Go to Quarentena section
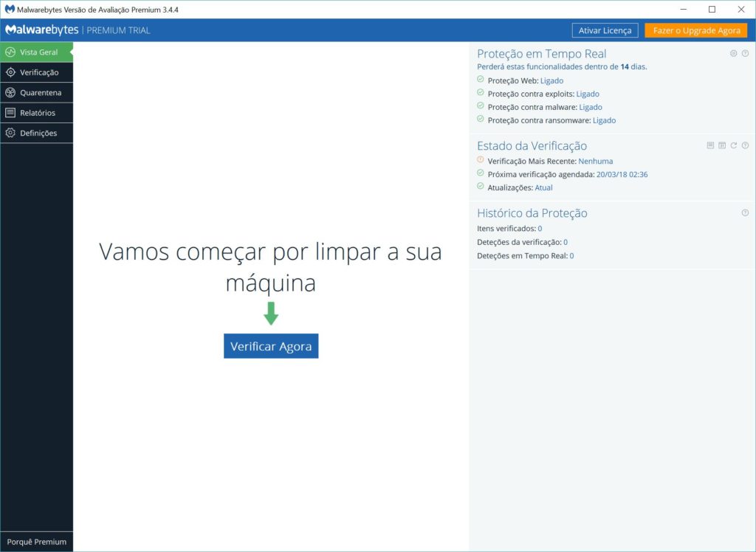Viewport: 756px width, 552px height. tap(40, 93)
